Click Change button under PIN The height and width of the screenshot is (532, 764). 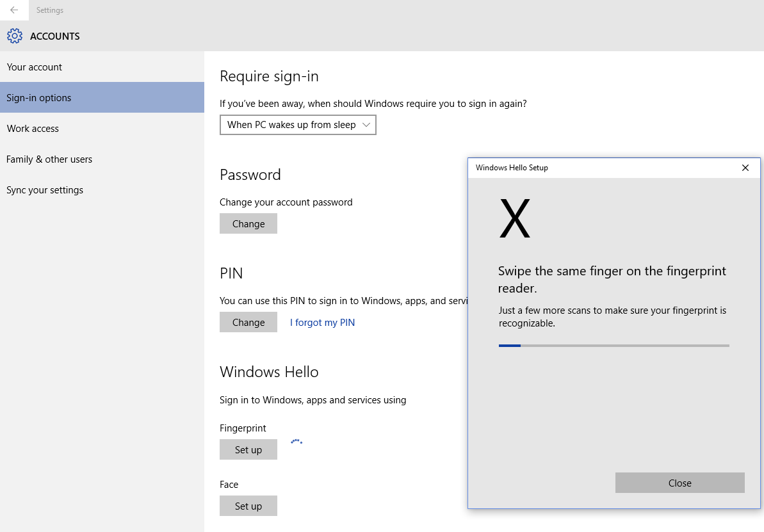point(248,322)
